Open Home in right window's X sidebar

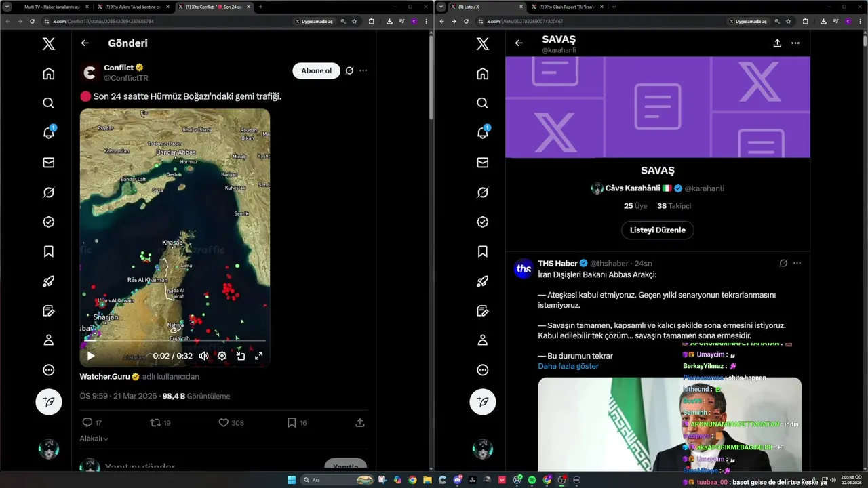pos(482,74)
